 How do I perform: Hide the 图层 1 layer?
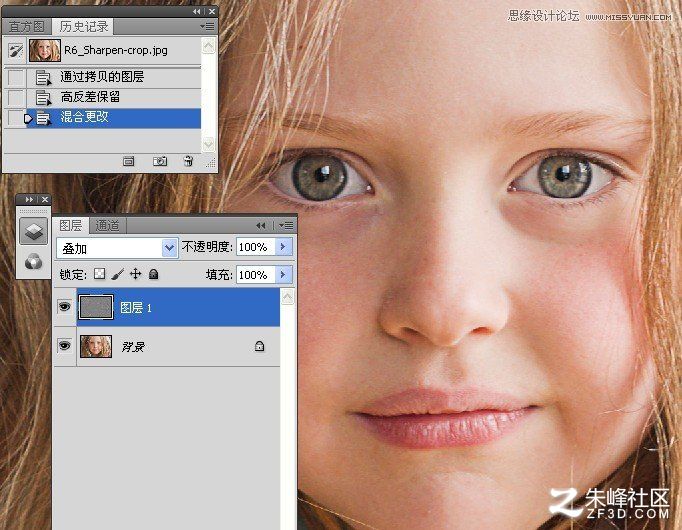coord(64,307)
